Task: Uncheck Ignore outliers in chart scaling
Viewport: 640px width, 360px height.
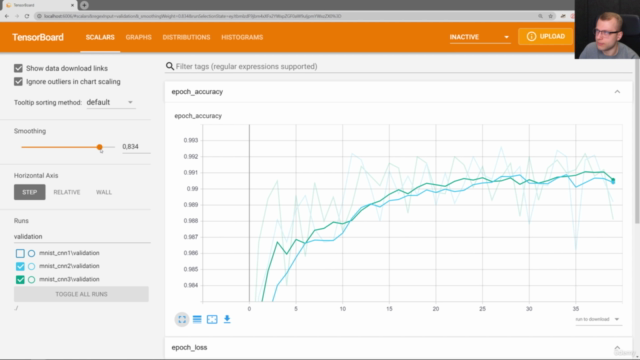Action: click(18, 82)
